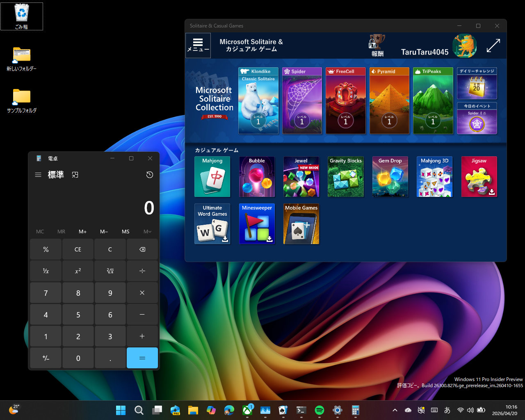Toggle fullscreen with the diagonal arrow
The image size is (525, 420).
click(493, 46)
